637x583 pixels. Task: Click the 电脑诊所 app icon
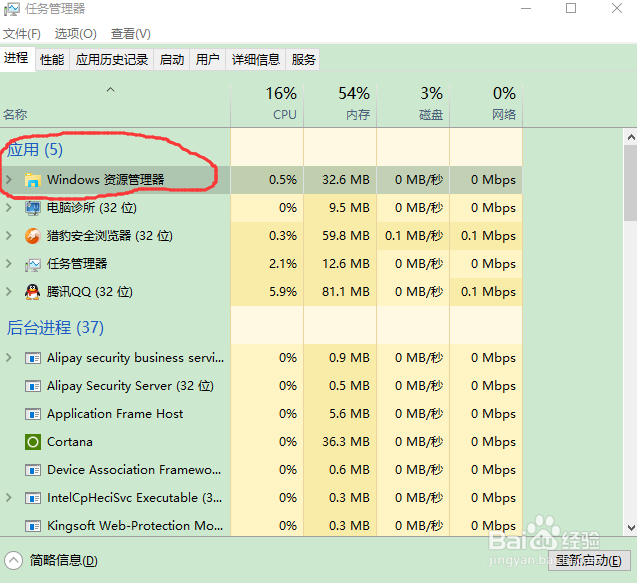[32, 208]
